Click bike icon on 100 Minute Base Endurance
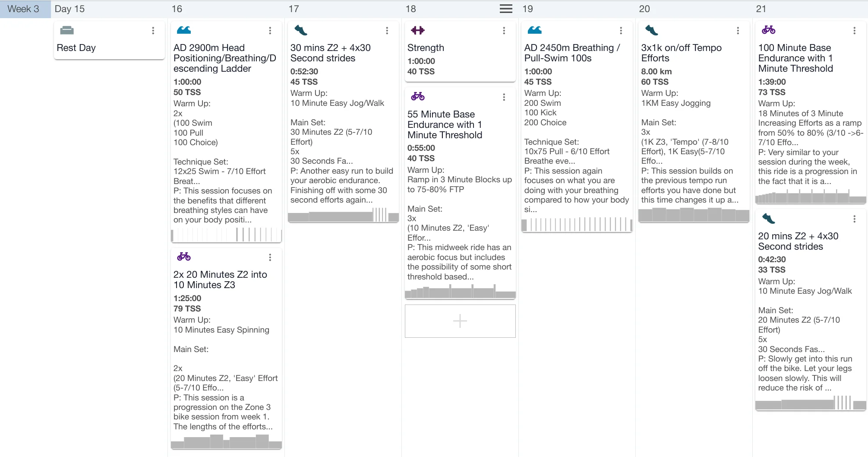 (x=769, y=30)
